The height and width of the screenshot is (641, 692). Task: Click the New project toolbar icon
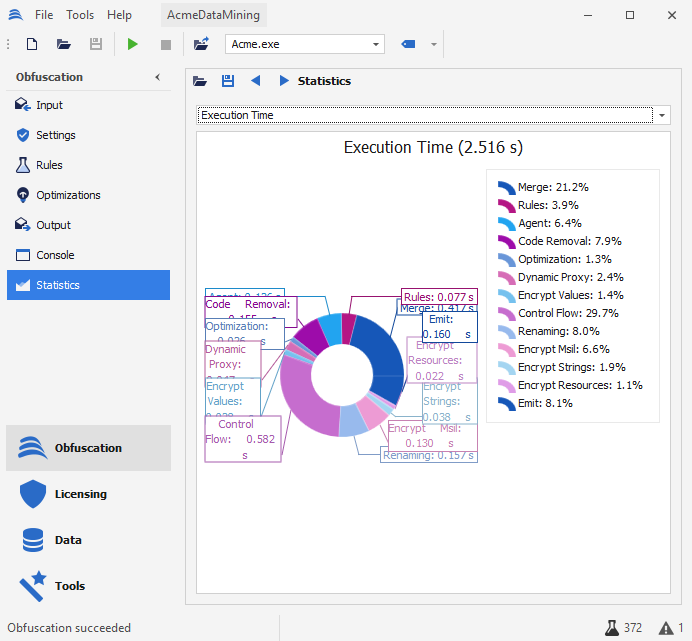[32, 44]
